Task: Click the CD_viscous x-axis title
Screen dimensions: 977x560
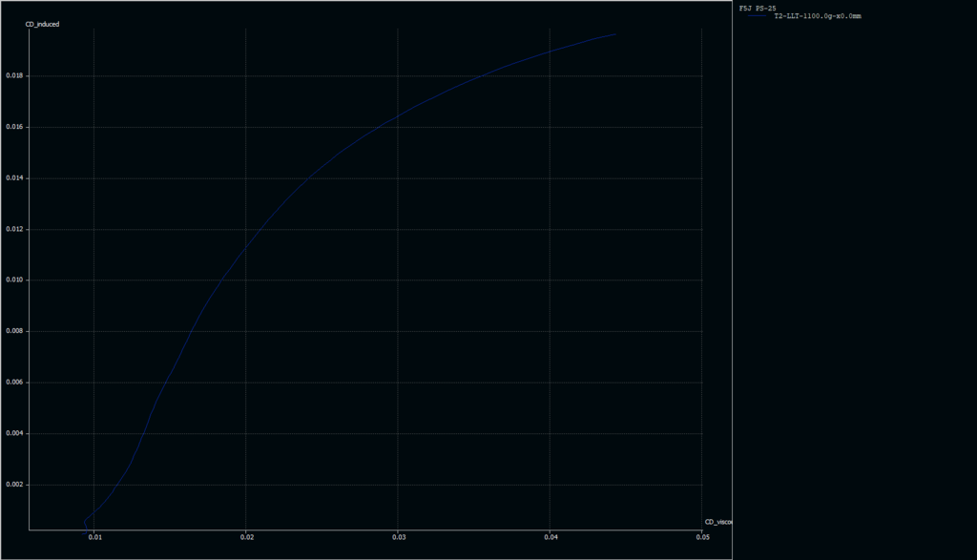Action: point(717,522)
